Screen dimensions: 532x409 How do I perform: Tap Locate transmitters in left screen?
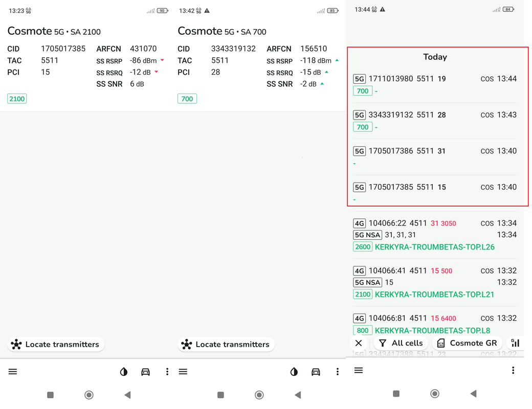pos(56,344)
